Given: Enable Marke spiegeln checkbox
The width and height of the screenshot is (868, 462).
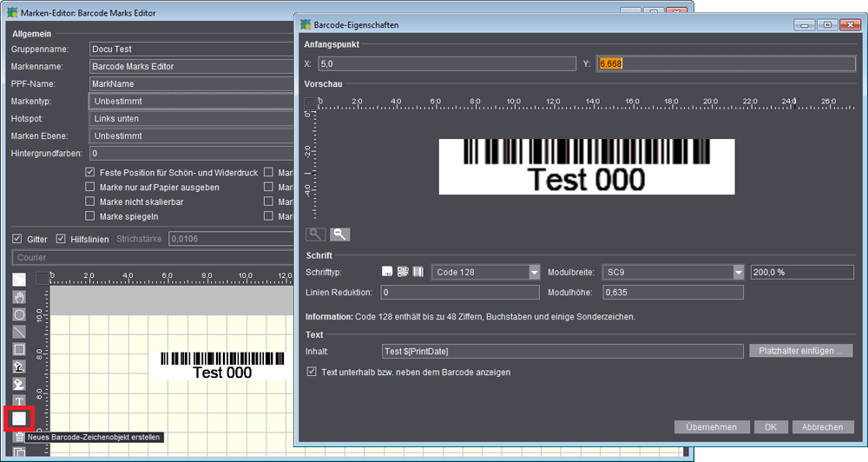Looking at the screenshot, I should click(89, 216).
